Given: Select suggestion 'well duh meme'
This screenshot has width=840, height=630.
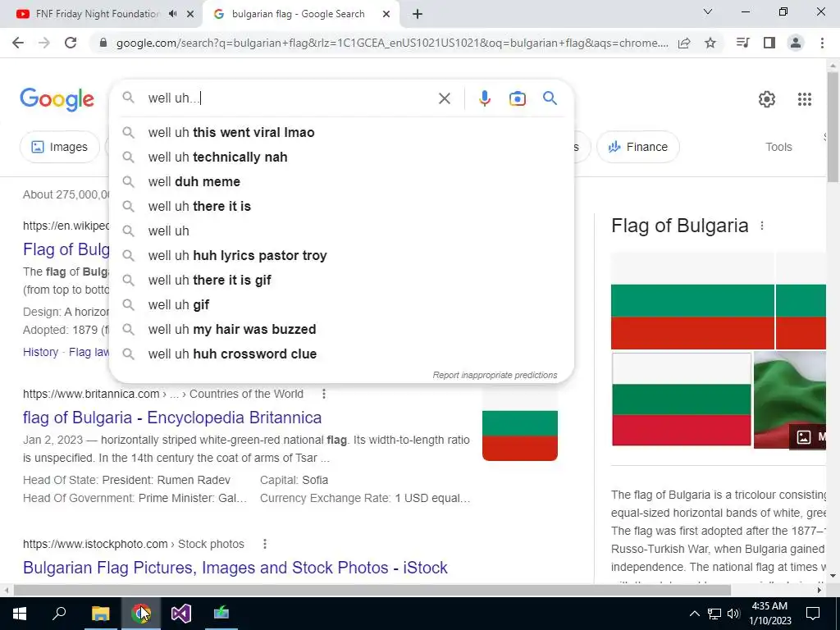Looking at the screenshot, I should click(x=341, y=181).
